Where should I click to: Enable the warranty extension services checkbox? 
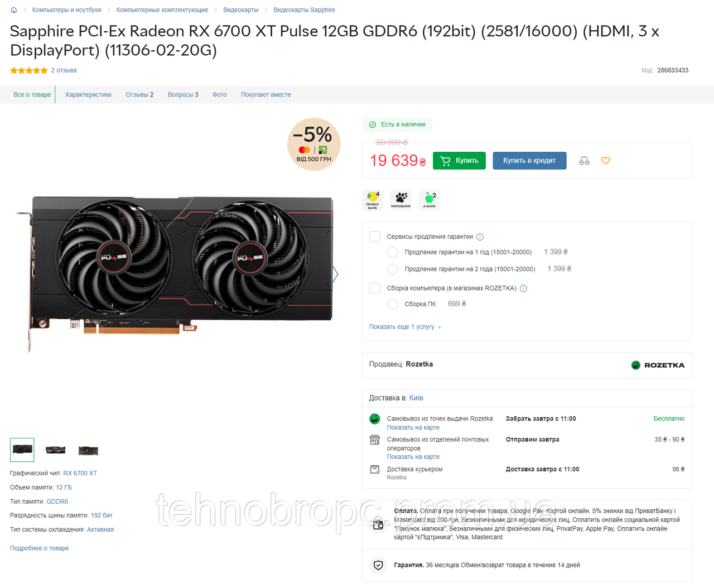pyautogui.click(x=375, y=237)
